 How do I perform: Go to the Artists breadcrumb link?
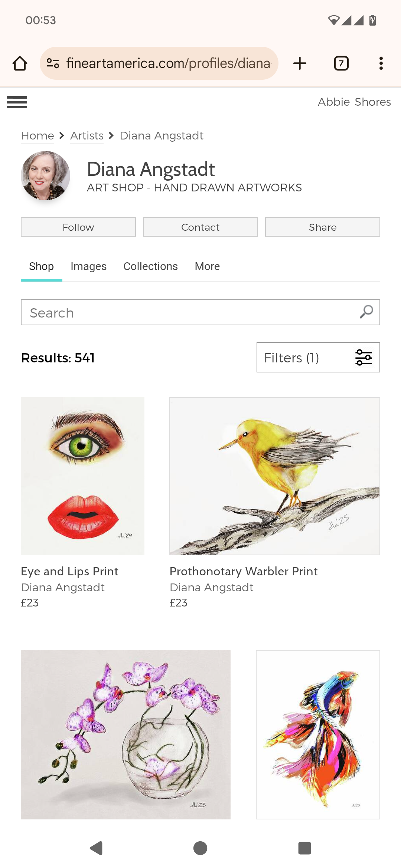click(x=87, y=136)
